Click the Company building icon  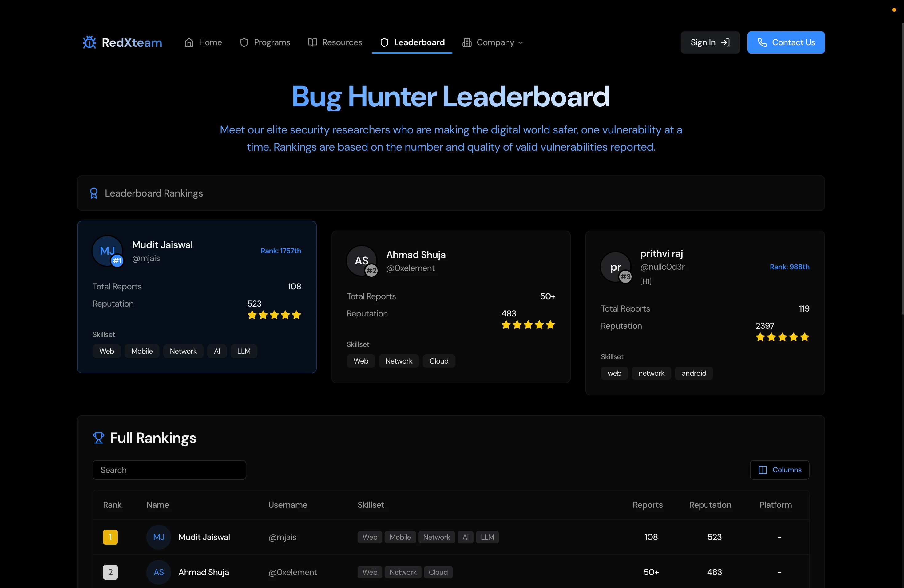click(467, 42)
